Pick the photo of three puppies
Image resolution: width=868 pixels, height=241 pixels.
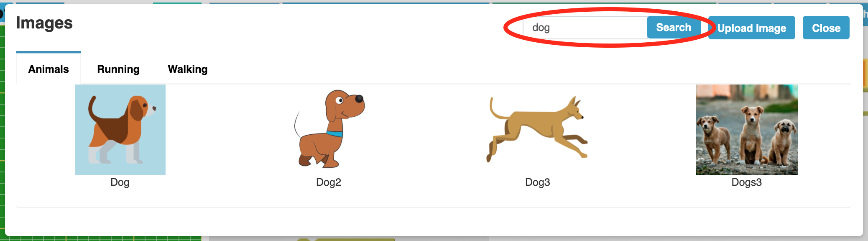click(747, 130)
